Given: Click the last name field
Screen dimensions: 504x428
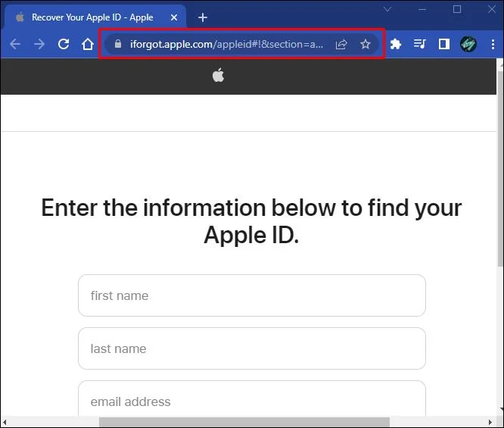Looking at the screenshot, I should click(x=252, y=348).
